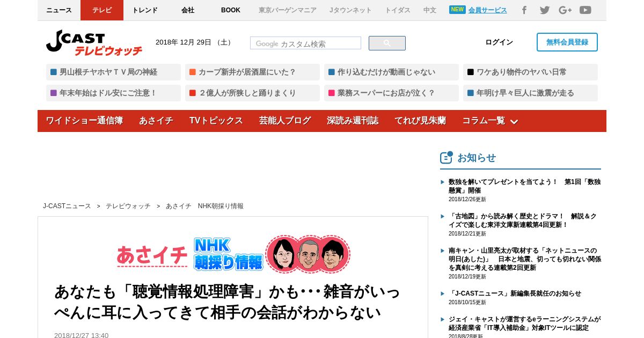
Task: Open ２億人が所狭しと踊りまくり headline
Action: (x=252, y=93)
